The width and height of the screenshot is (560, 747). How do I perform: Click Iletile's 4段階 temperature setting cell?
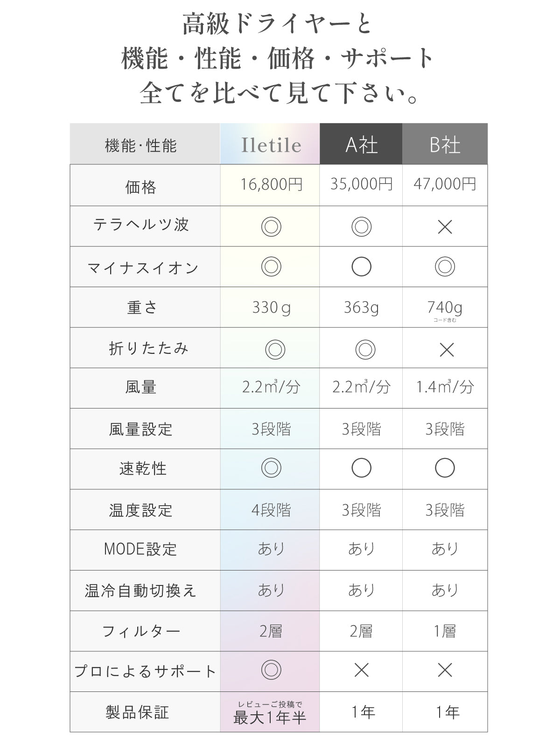tap(271, 510)
